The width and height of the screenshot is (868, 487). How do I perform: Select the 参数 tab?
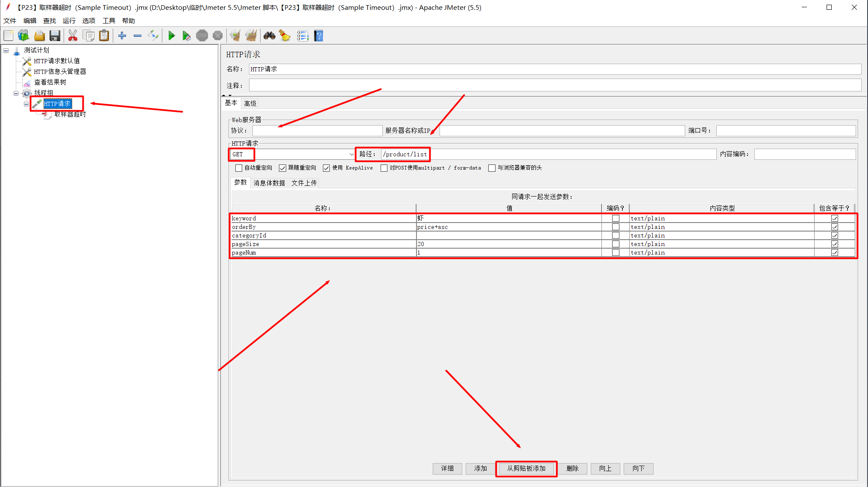240,182
